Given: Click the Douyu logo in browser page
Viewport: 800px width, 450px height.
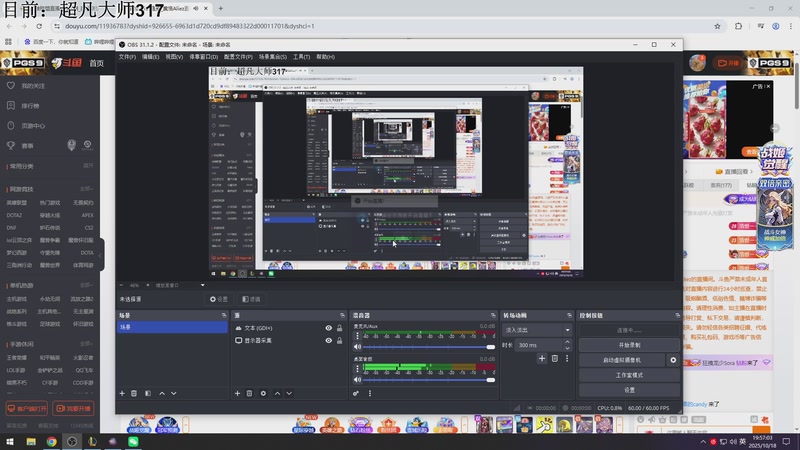Looking at the screenshot, I should pos(66,63).
